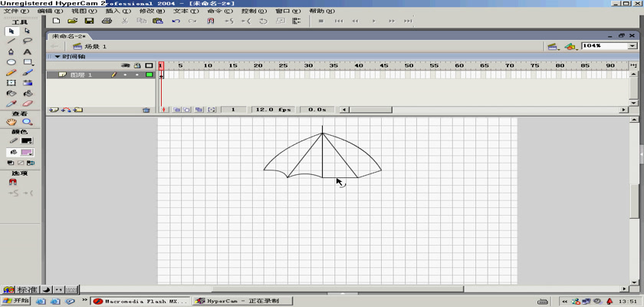This screenshot has height=307, width=644.
Task: Select the Oval tool
Action: pos(11,62)
